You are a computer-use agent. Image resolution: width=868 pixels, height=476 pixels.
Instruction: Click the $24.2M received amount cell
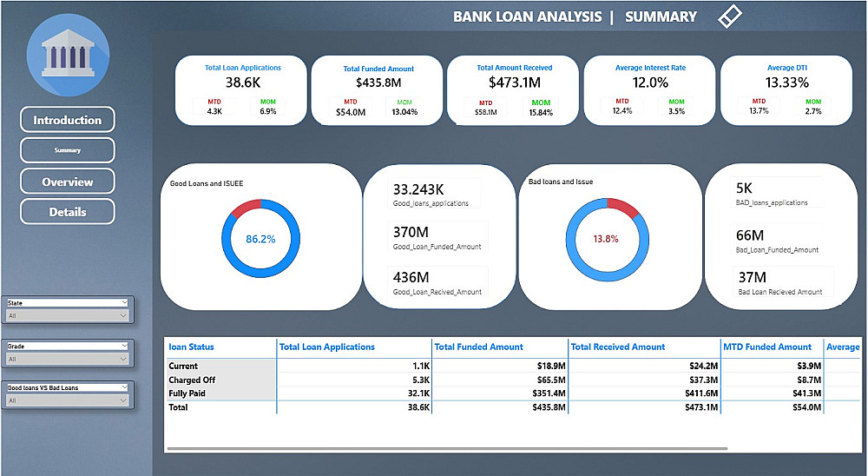click(703, 366)
